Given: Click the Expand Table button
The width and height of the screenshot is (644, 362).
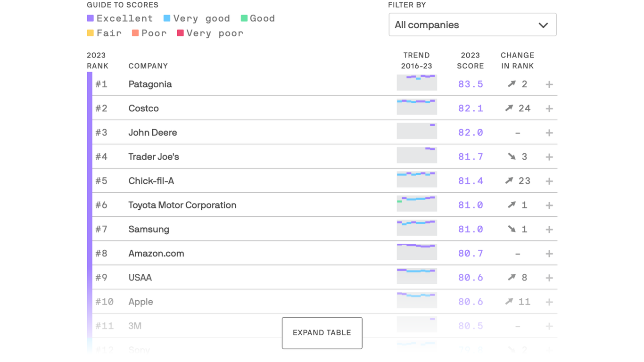Looking at the screenshot, I should click(x=322, y=333).
